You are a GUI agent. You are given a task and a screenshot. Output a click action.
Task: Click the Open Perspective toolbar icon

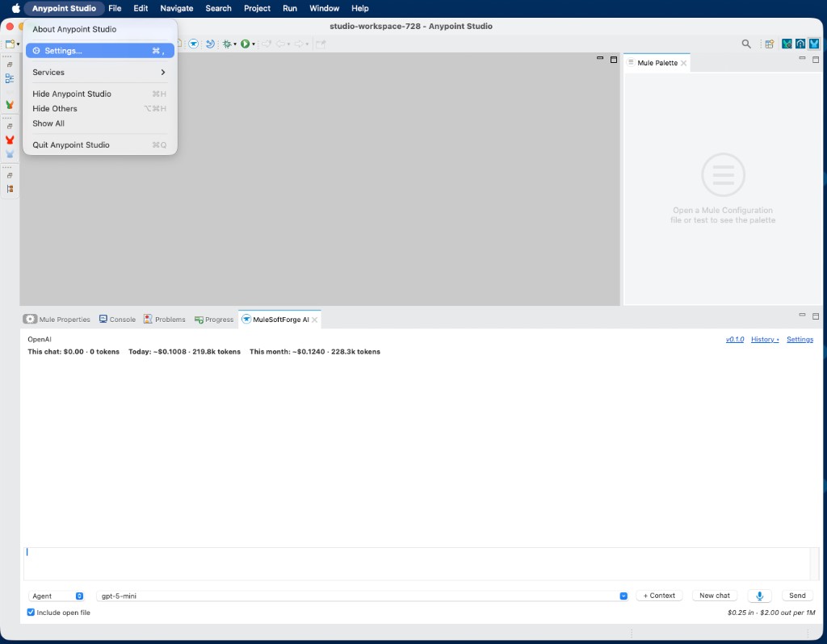770,44
